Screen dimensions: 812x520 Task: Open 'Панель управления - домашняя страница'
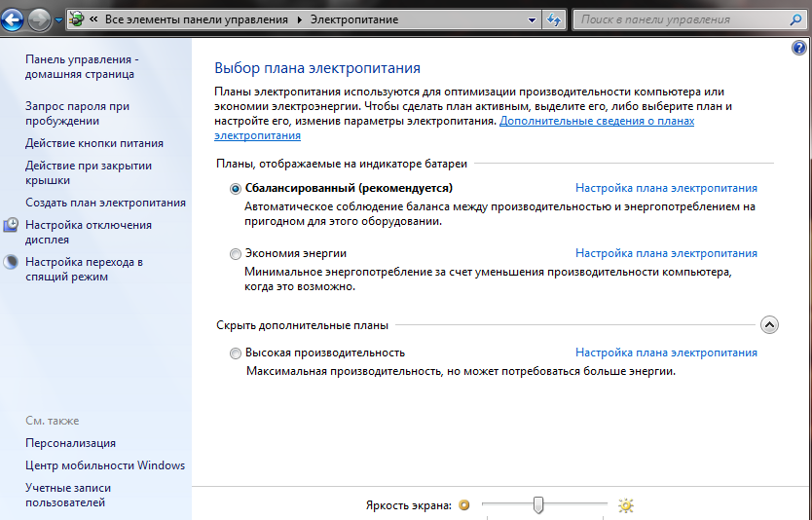click(82, 67)
